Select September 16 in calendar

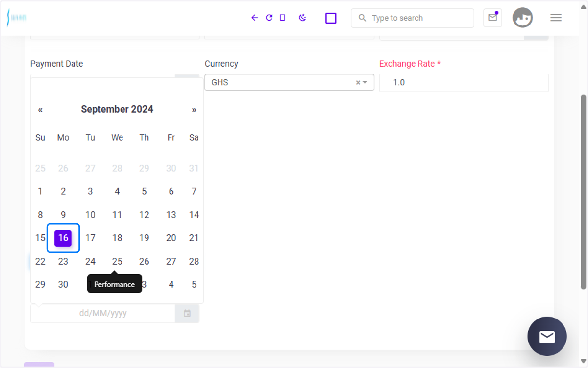coord(63,238)
